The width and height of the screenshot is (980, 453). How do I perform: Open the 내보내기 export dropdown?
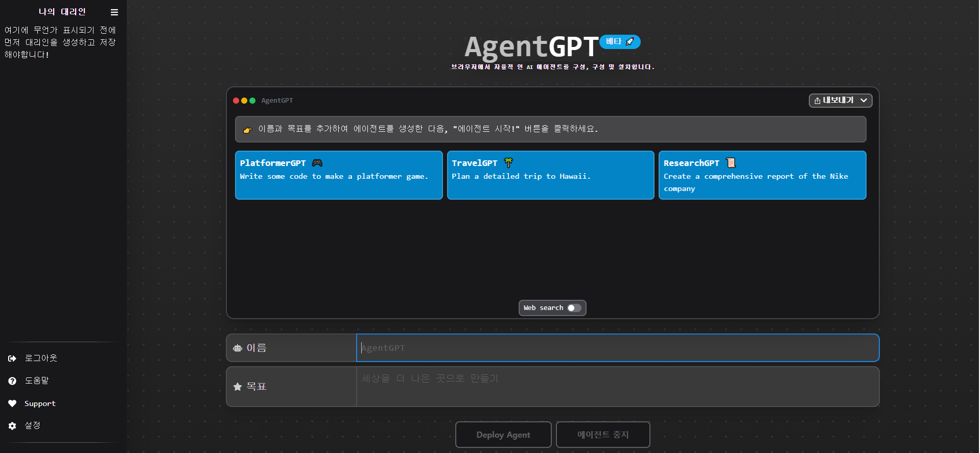841,101
